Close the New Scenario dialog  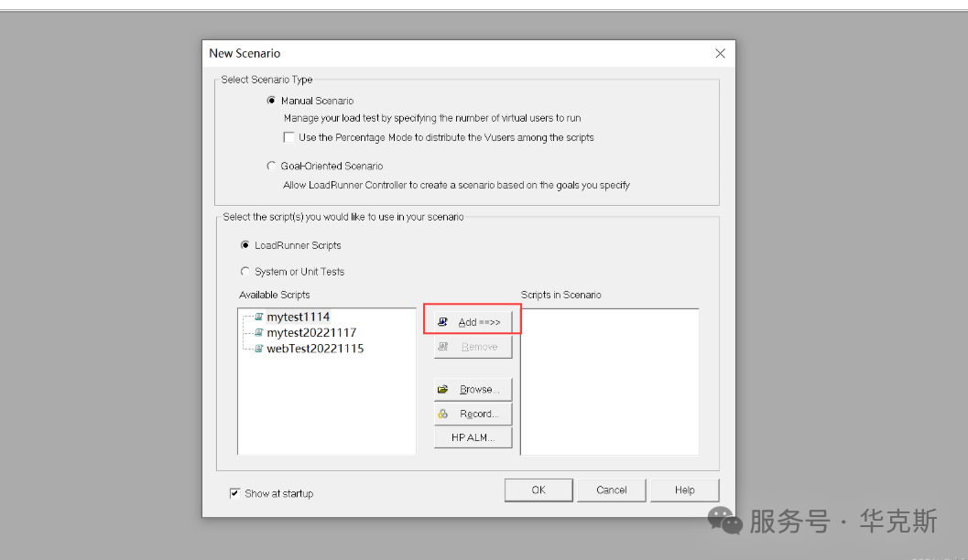[x=720, y=54]
